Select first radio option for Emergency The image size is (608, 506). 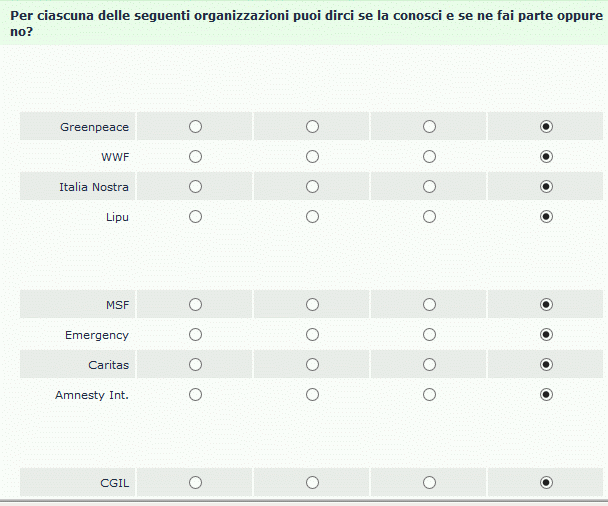pyautogui.click(x=196, y=335)
